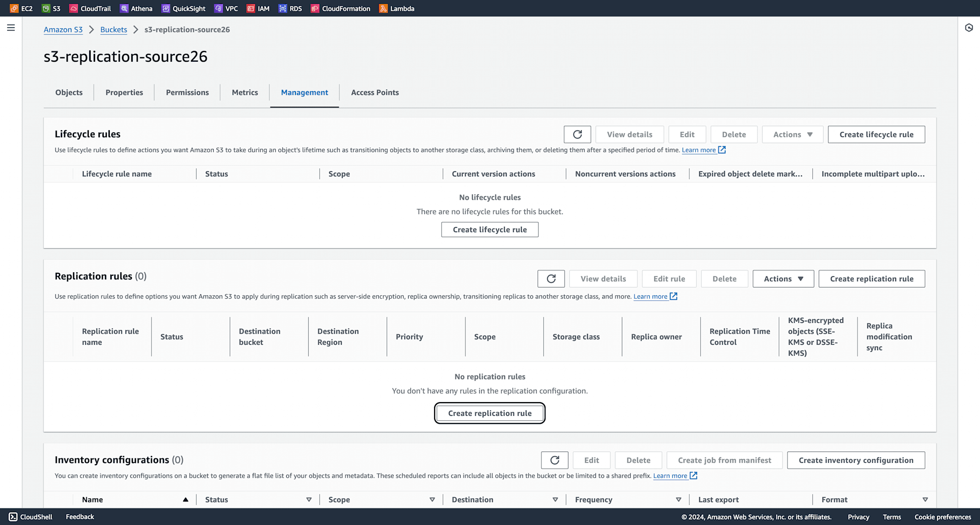Switch to the Permissions tab

coord(187,93)
